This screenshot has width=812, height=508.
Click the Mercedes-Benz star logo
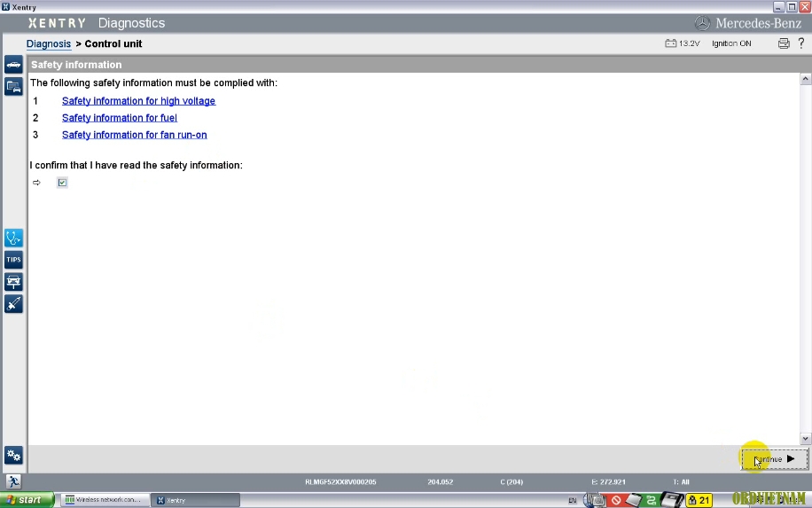702,23
